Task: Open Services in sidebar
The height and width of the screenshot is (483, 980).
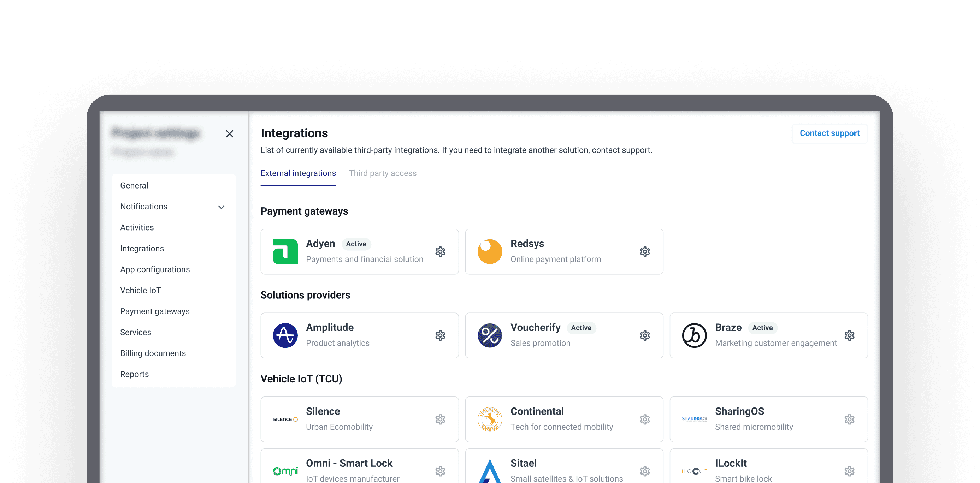Action: coord(135,332)
